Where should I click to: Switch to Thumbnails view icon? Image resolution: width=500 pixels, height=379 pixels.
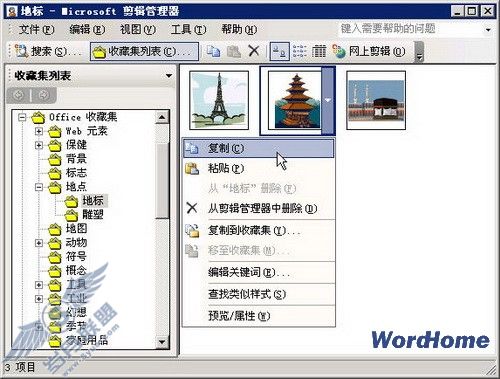pyautogui.click(x=279, y=51)
